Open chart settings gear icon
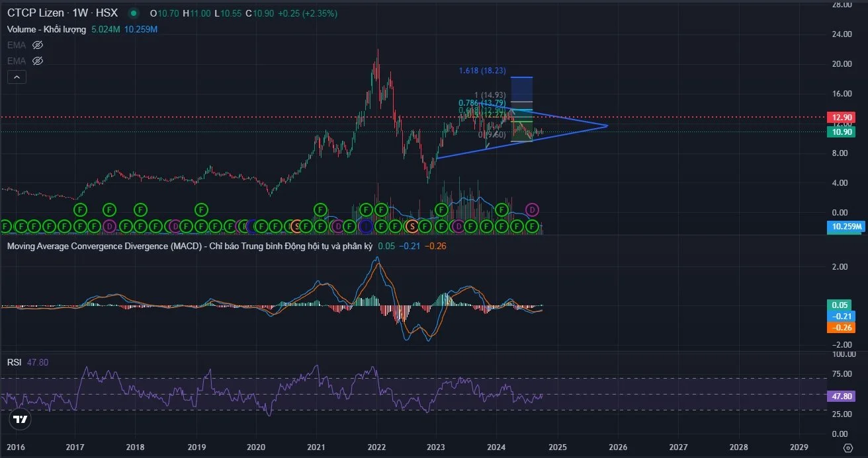The image size is (868, 458). click(848, 447)
